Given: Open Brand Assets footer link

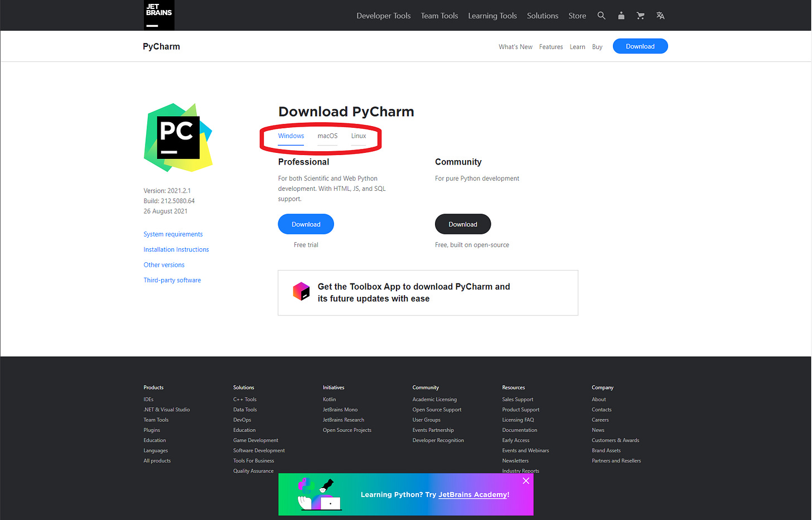Looking at the screenshot, I should point(606,451).
